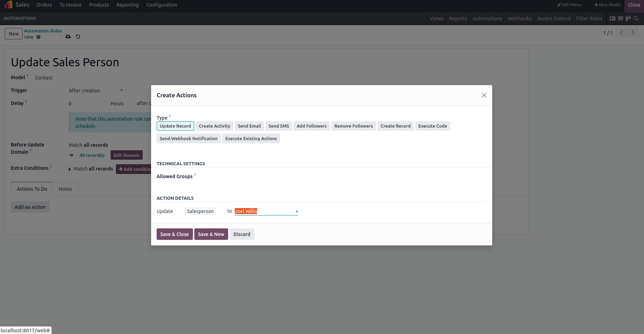Go to previous record arrow
The width and height of the screenshot is (644, 334).
pos(621,32)
